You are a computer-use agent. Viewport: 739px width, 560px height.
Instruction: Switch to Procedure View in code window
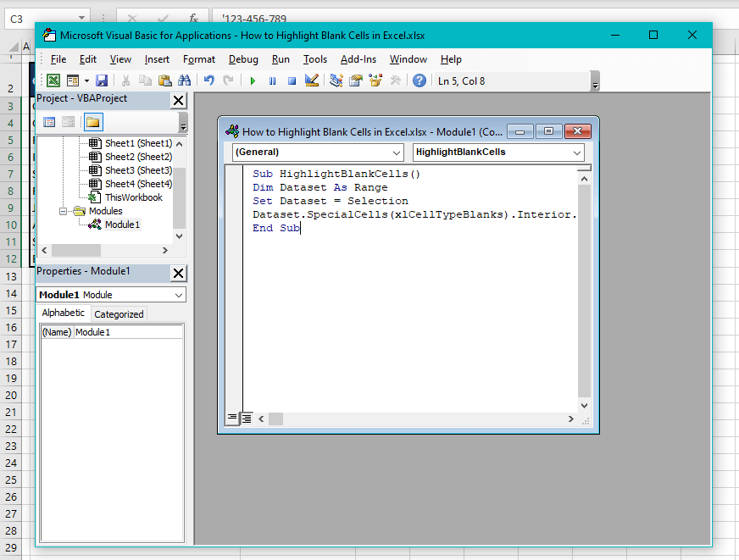click(233, 419)
